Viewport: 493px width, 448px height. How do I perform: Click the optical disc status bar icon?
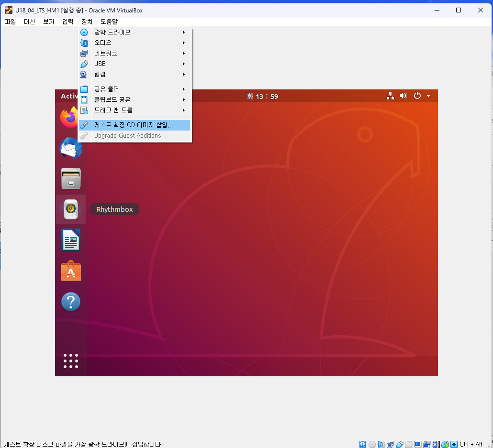[x=372, y=444]
